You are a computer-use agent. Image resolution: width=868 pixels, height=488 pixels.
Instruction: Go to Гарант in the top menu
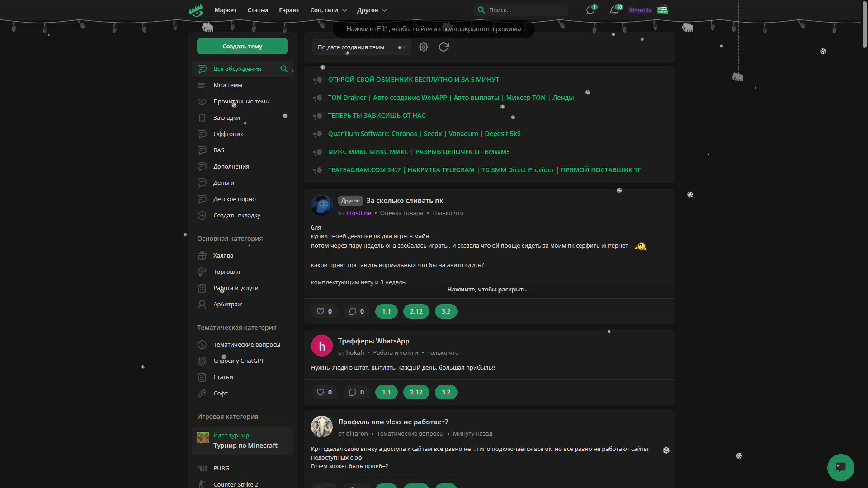289,10
